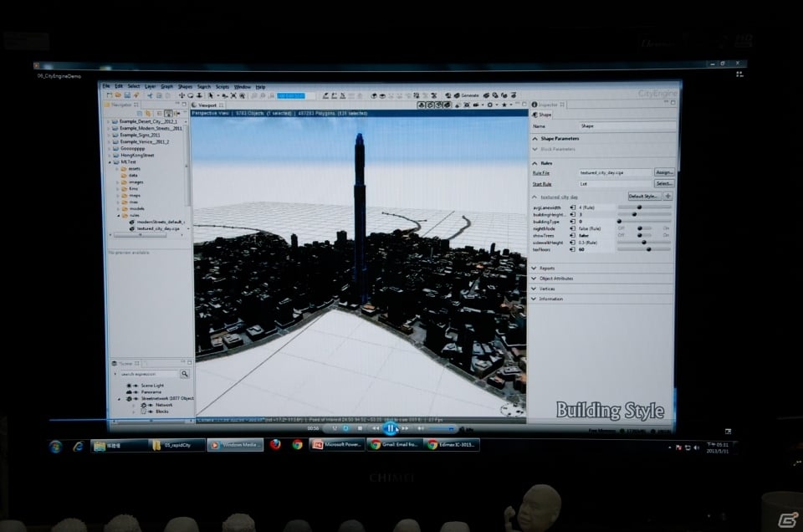The width and height of the screenshot is (803, 532).
Task: Expand the Reports section
Action: [534, 269]
